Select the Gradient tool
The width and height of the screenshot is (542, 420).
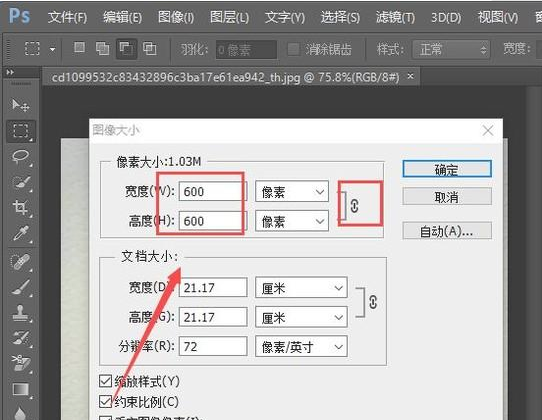[x=21, y=389]
